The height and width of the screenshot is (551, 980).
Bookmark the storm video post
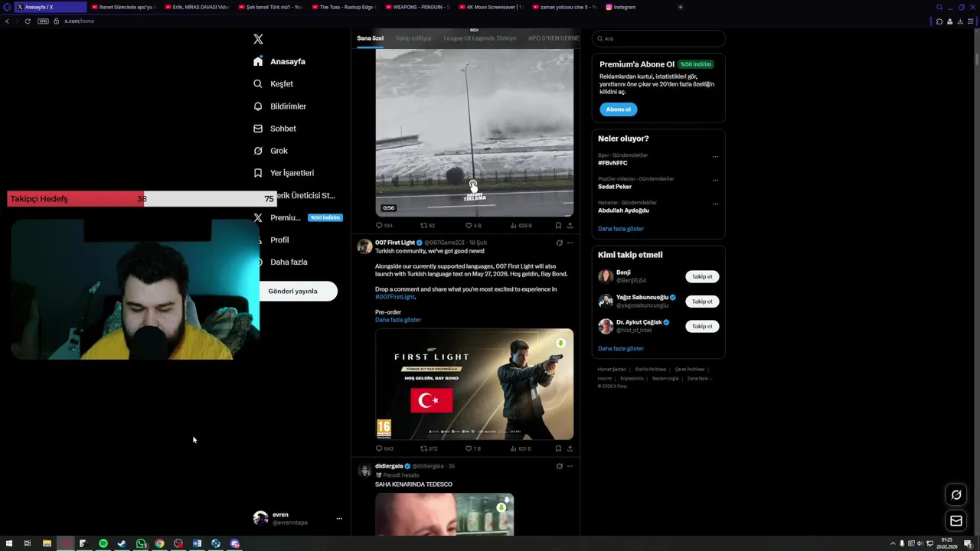[558, 226]
